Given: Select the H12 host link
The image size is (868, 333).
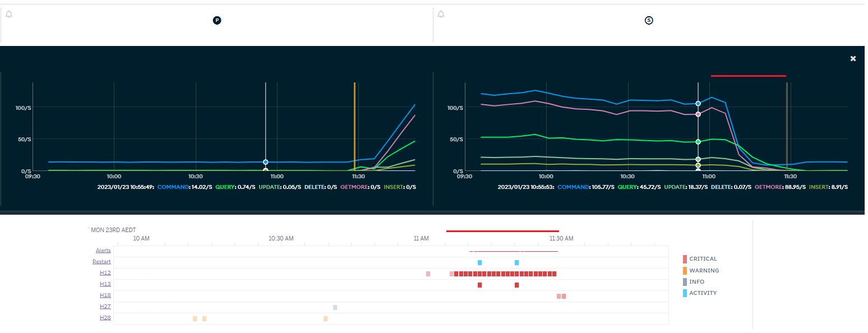Looking at the screenshot, I should tap(105, 273).
